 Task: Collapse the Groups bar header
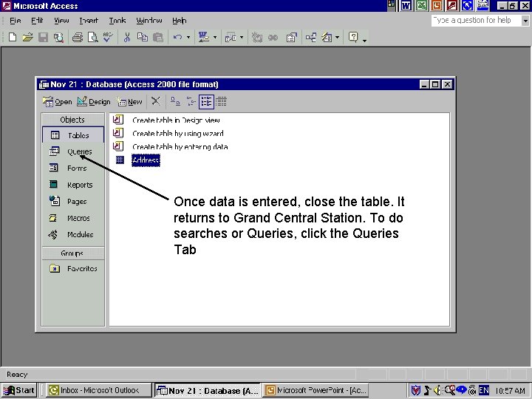pos(73,253)
